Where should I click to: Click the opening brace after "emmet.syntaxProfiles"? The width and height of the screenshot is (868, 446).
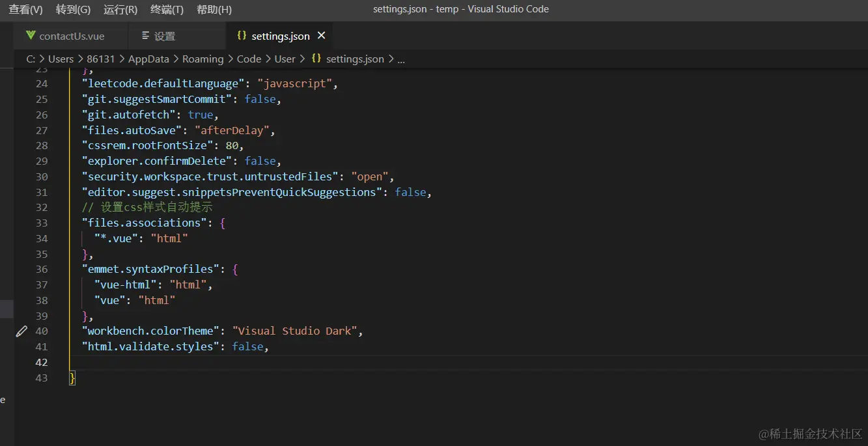(235, 269)
